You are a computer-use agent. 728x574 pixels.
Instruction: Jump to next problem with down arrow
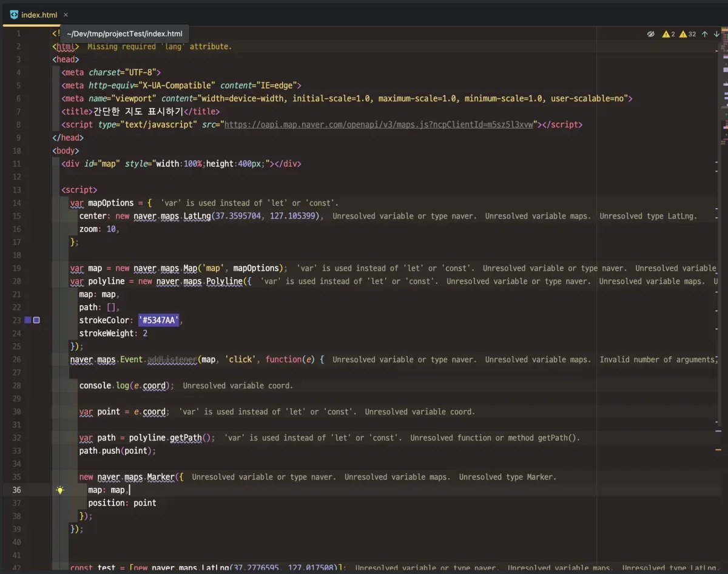click(x=716, y=35)
